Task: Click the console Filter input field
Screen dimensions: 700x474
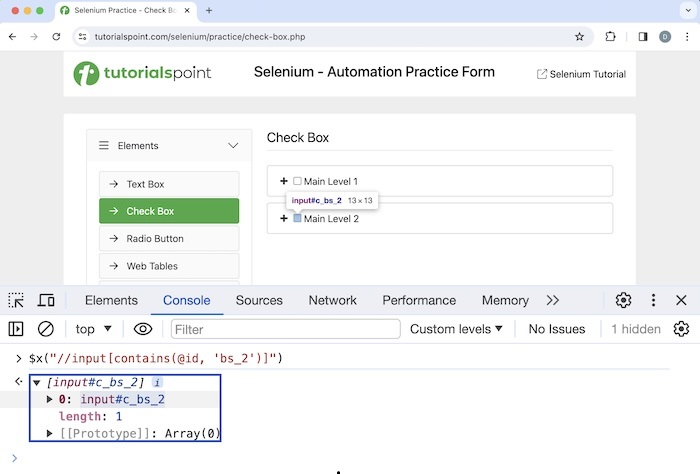Action: 285,329
